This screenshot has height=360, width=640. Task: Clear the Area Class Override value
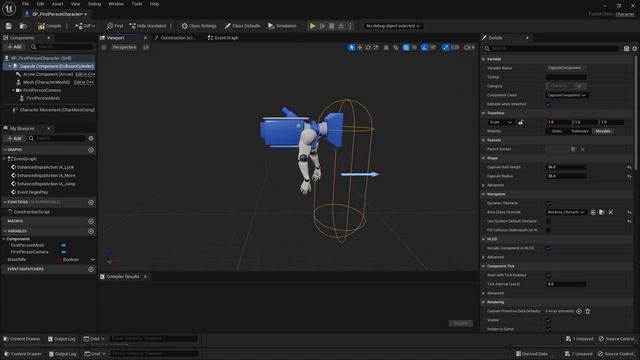[x=611, y=212]
